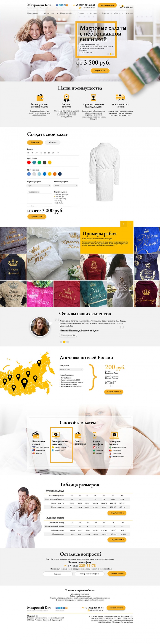Select the Электронными деньгами payment icon

pos(56,435)
